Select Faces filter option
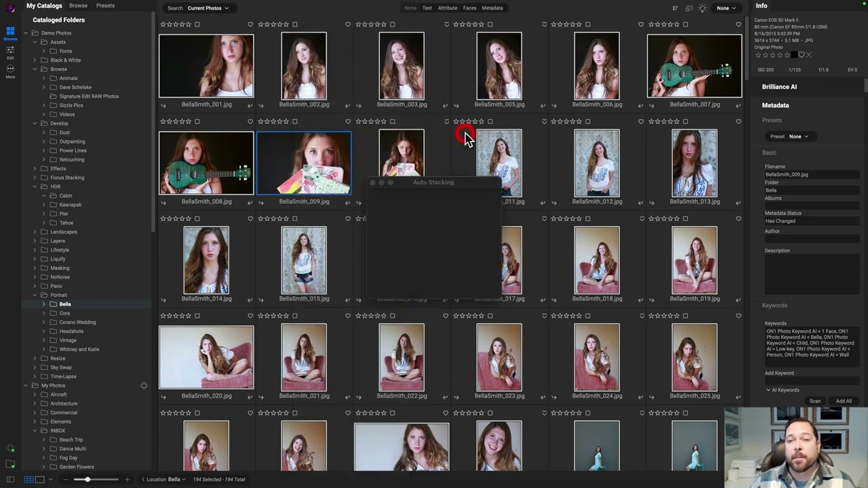 [x=469, y=8]
